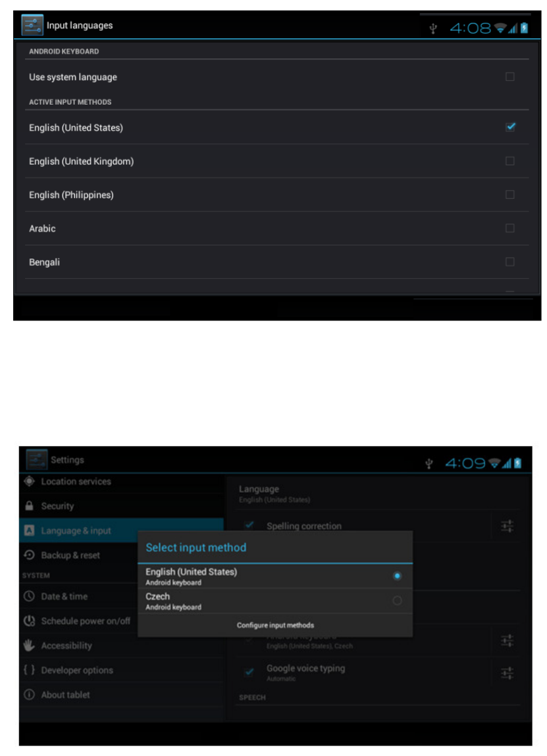The image size is (547, 756).
Task: Tap the Settings app icon in lower screenshot
Action: pyautogui.click(x=37, y=459)
